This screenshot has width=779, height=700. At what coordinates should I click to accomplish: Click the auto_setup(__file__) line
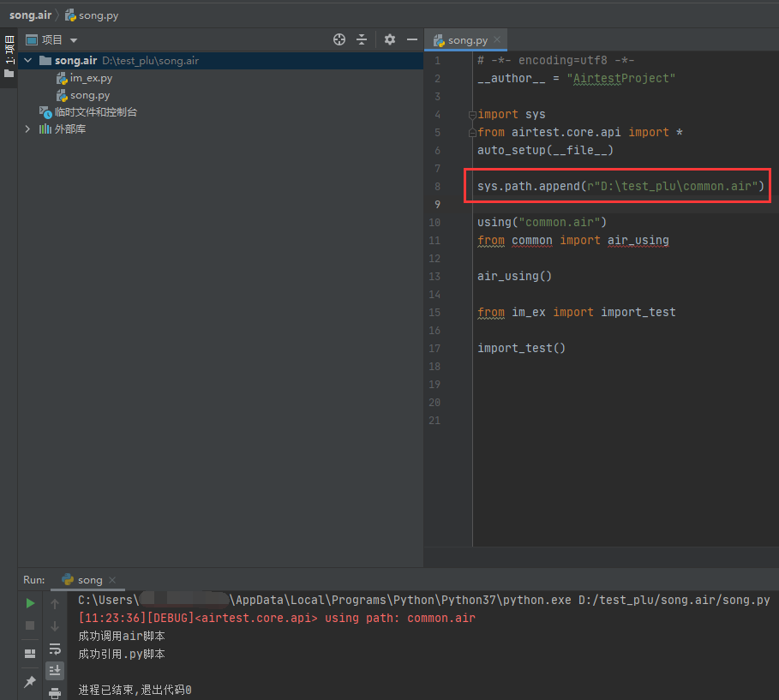[545, 150]
